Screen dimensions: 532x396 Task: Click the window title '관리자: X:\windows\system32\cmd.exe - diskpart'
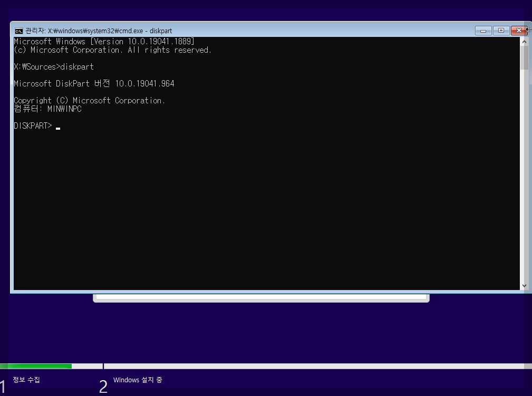point(99,31)
